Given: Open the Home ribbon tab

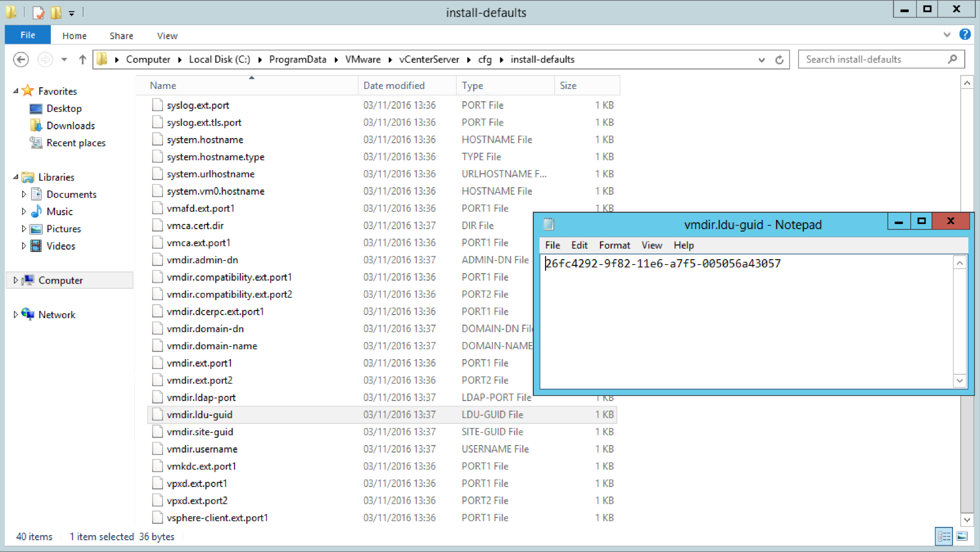Looking at the screenshot, I should click(x=74, y=36).
